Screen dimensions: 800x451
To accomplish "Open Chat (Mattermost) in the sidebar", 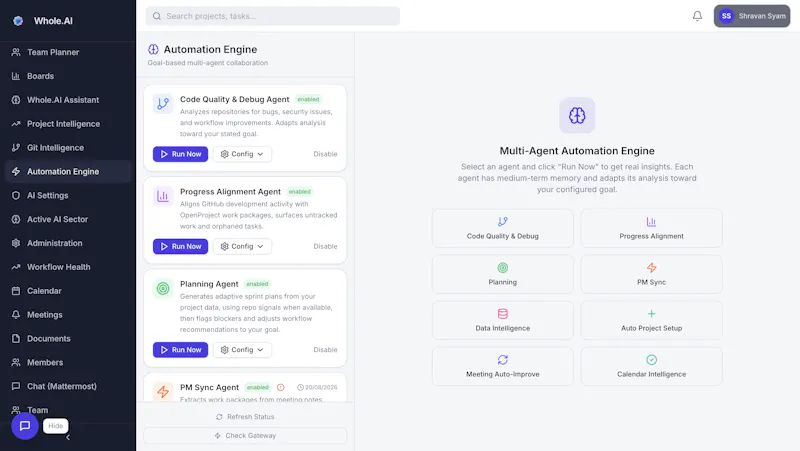I will (67, 386).
